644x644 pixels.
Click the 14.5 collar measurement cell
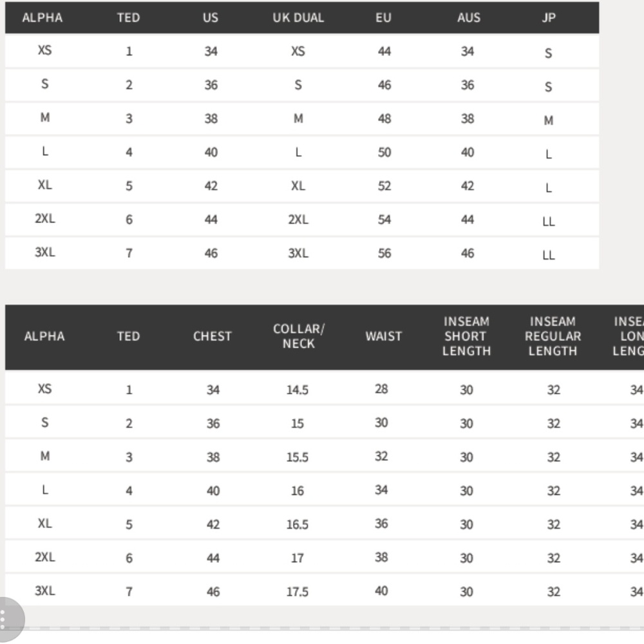(x=297, y=390)
